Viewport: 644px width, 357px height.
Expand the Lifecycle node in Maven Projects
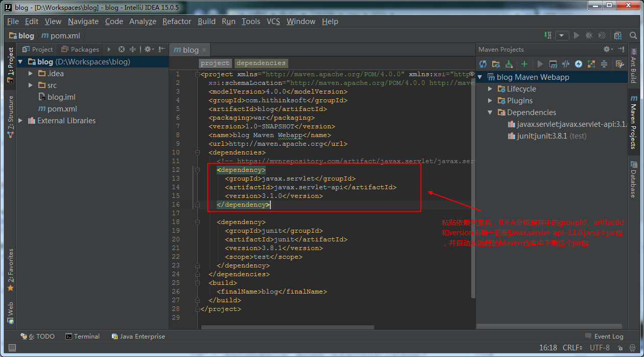pyautogui.click(x=490, y=89)
